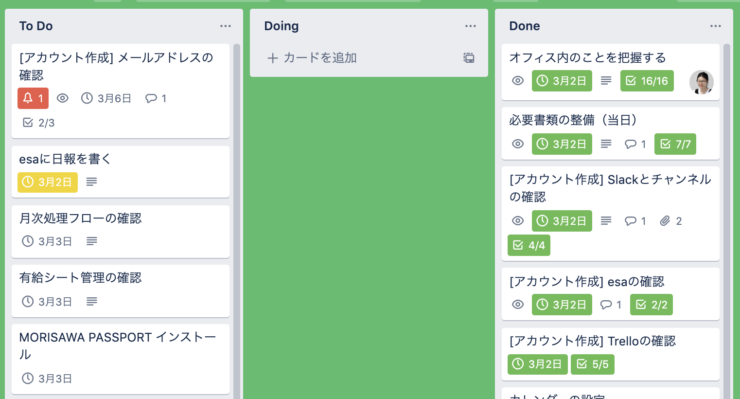The width and height of the screenshot is (740, 399).
Task: Click description icon on 月次処理フローの確認 card
Action: (x=92, y=241)
